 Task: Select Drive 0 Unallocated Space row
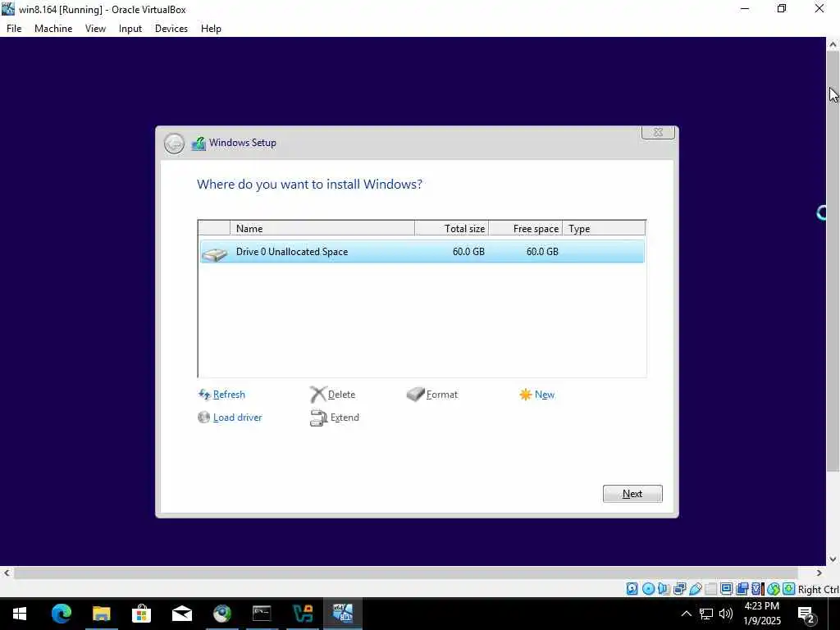click(422, 251)
